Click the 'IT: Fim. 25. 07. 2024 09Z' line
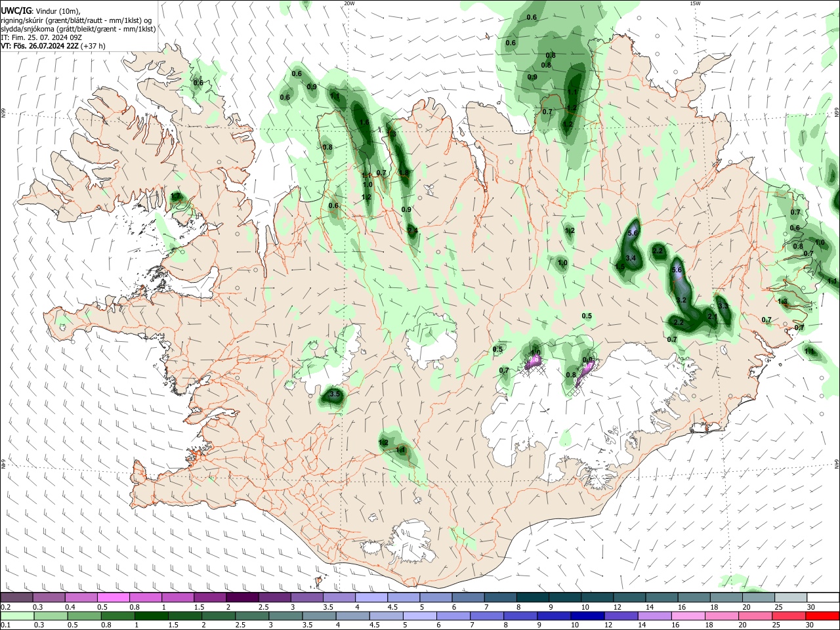Image resolution: width=840 pixels, height=630 pixels. [x=41, y=37]
